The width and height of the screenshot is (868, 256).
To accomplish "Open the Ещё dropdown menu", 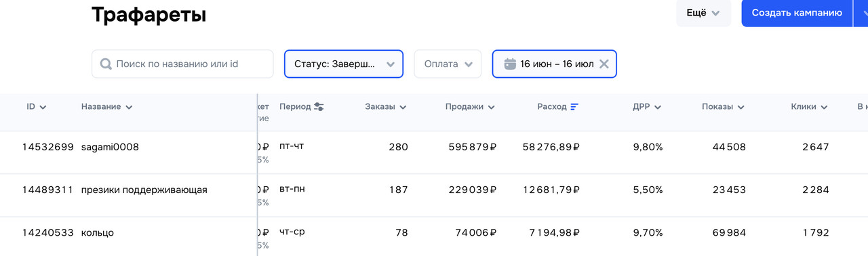I will [x=703, y=13].
